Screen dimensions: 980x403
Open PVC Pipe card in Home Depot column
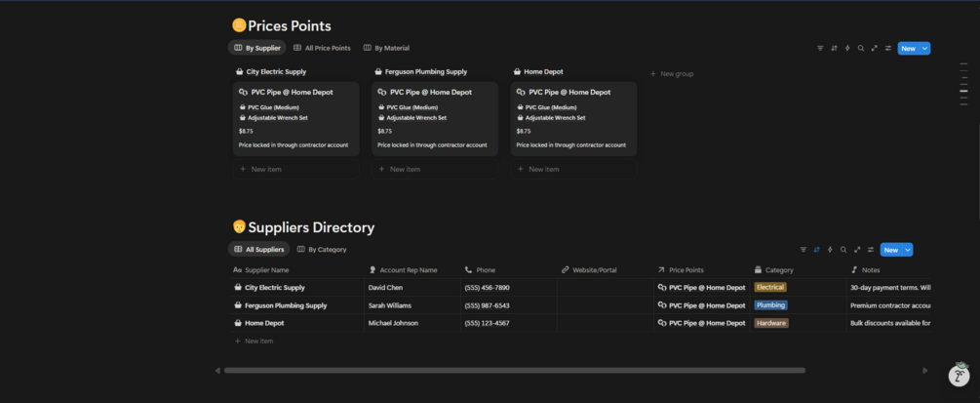(x=573, y=119)
